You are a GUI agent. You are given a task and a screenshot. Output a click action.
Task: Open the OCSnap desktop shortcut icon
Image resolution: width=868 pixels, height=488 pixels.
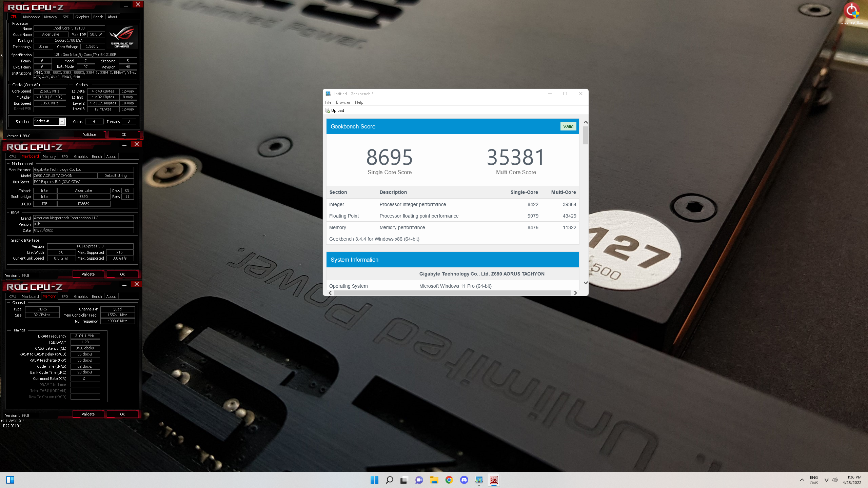click(x=851, y=14)
